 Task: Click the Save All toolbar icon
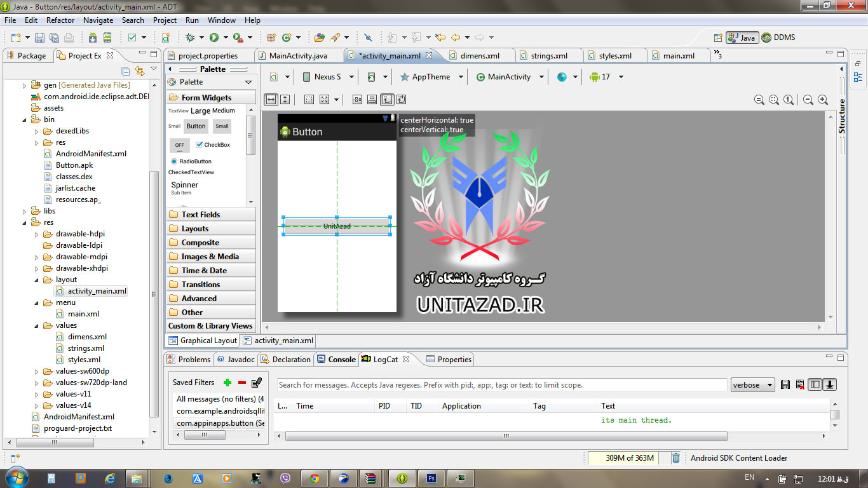(x=54, y=37)
